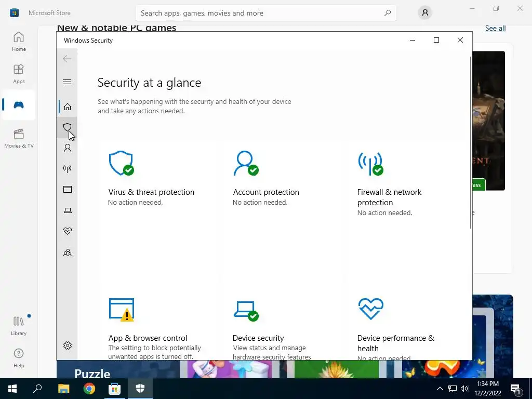Open Apps in Microsoft Store sidebar

19,74
